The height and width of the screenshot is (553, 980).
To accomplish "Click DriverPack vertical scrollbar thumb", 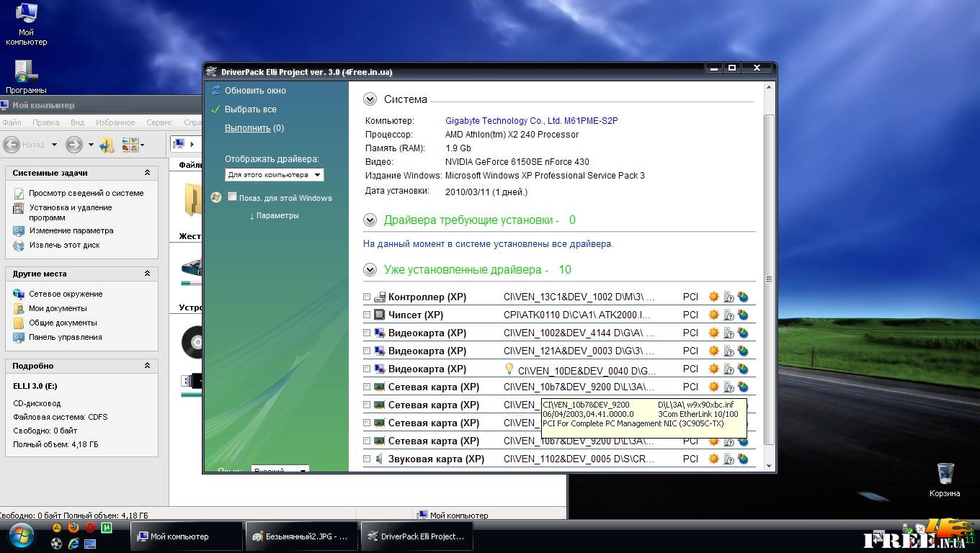I will 769,279.
